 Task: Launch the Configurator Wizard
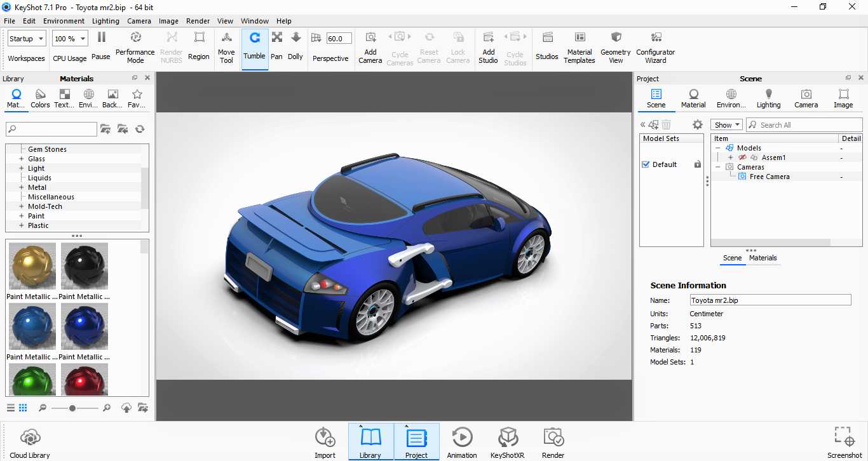pyautogui.click(x=656, y=48)
